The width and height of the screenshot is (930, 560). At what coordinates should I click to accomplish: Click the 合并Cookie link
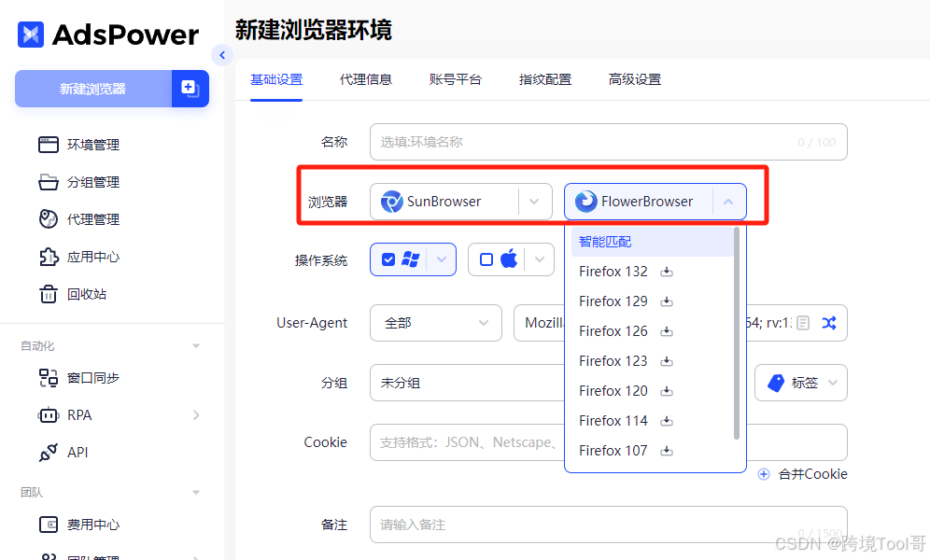[812, 474]
